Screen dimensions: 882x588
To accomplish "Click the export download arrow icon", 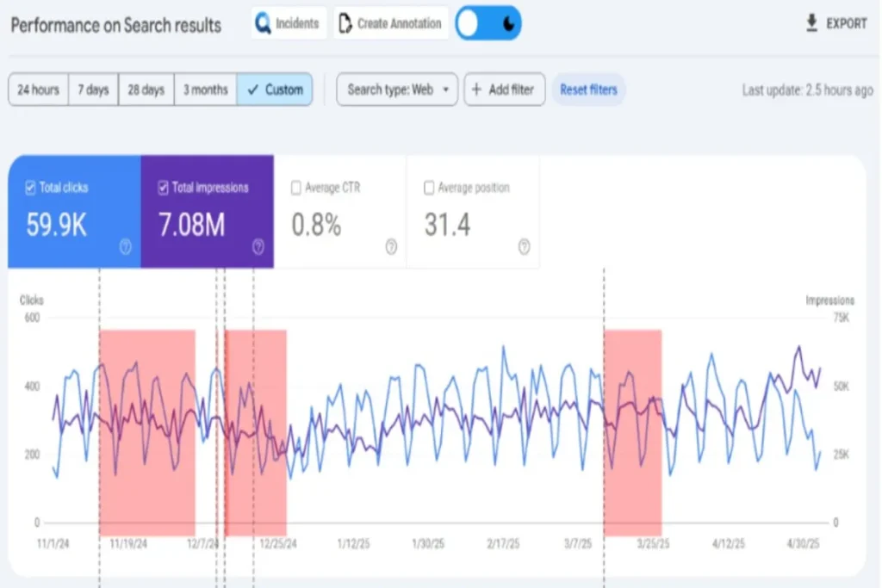I will point(811,23).
